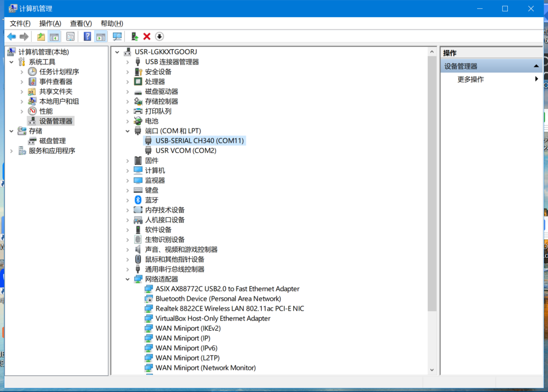The height and width of the screenshot is (392, 548).
Task: Click the Properties toolbar icon
Action: coord(71,37)
